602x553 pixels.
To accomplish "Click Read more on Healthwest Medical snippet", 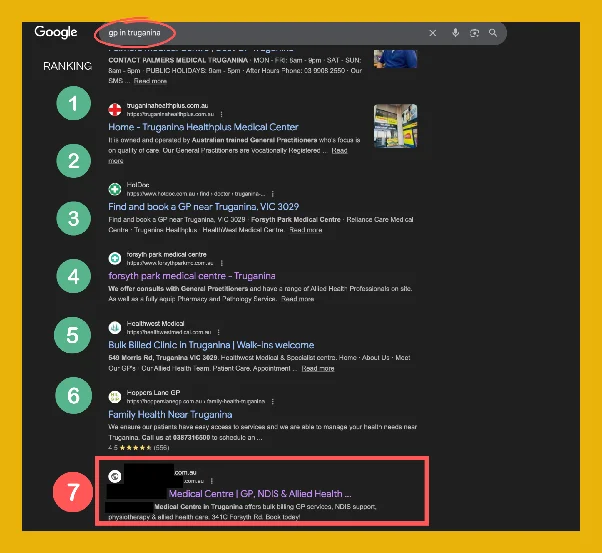I will [x=318, y=368].
